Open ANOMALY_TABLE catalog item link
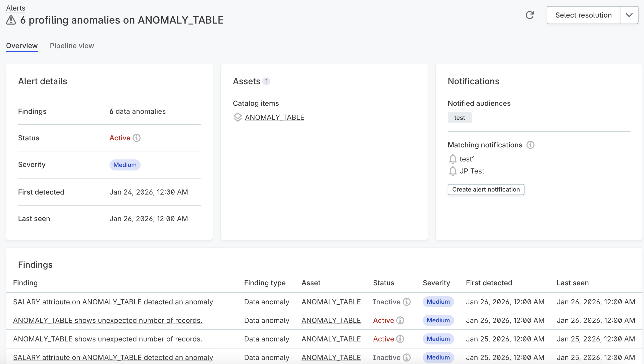This screenshot has width=644, height=364. (x=274, y=117)
